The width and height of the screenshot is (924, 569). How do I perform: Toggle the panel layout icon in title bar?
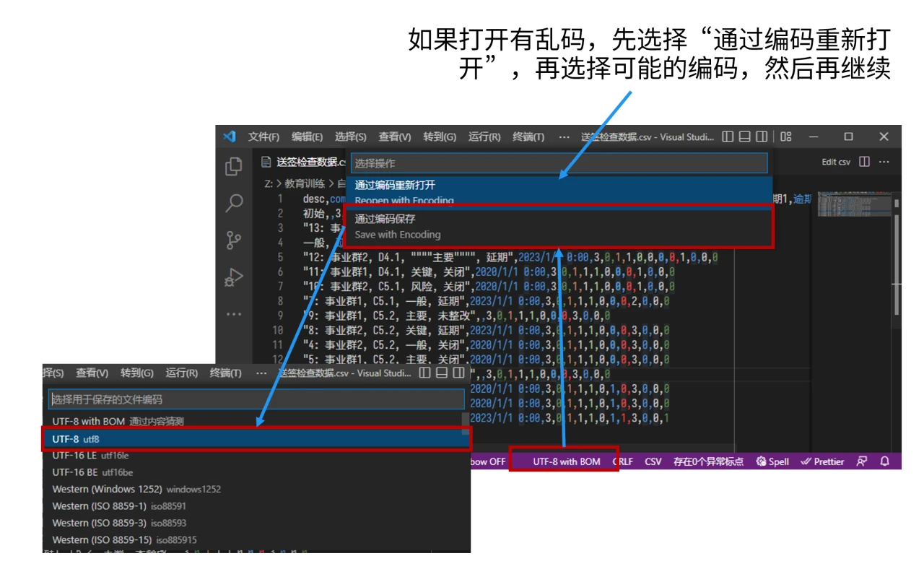point(744,136)
